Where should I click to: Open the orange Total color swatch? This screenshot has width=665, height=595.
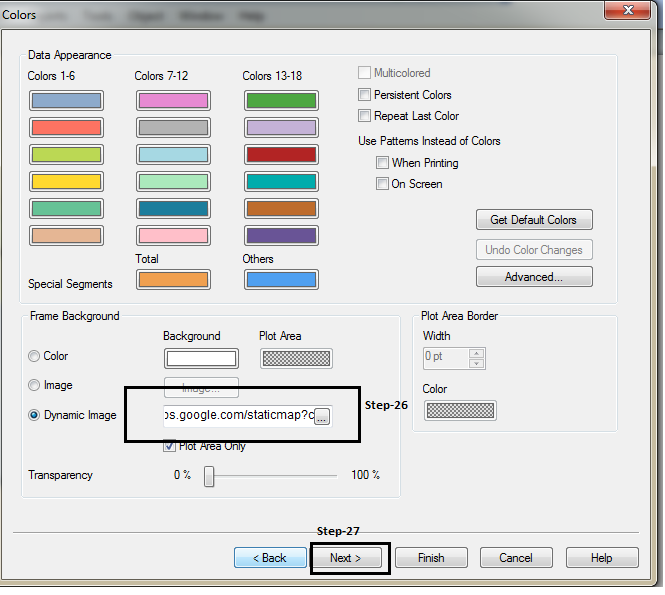coord(172,280)
